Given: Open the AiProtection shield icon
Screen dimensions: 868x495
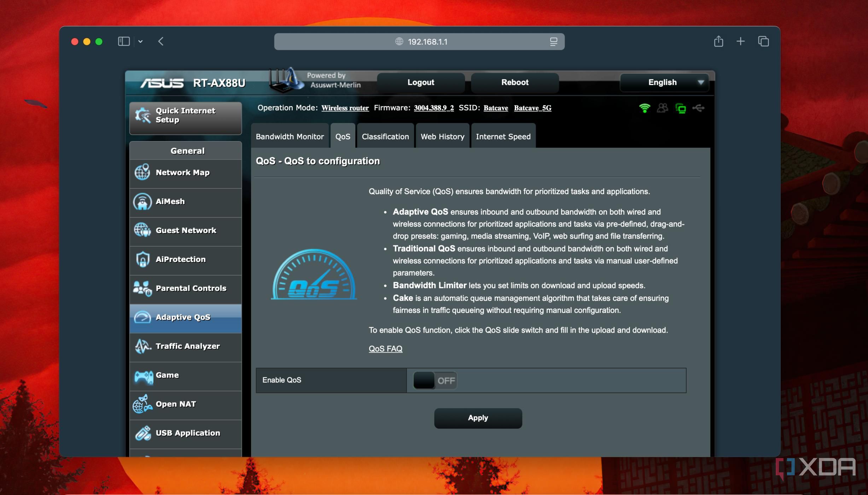Looking at the screenshot, I should (x=142, y=260).
